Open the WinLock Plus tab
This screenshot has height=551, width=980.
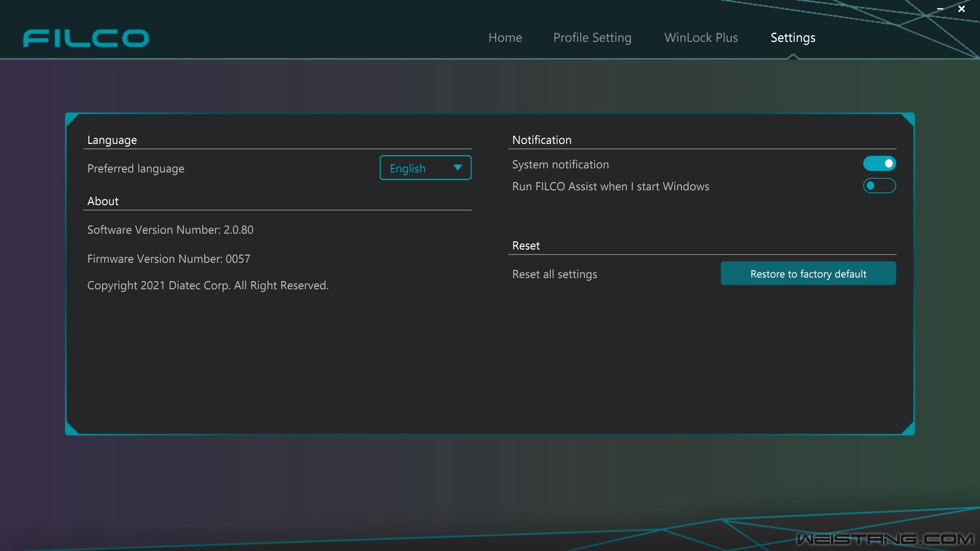(x=701, y=38)
